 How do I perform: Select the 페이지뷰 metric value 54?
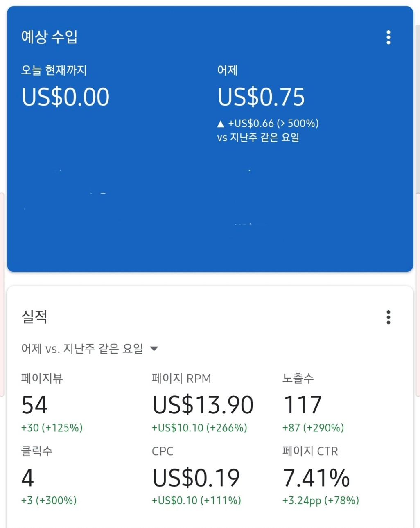tap(34, 405)
